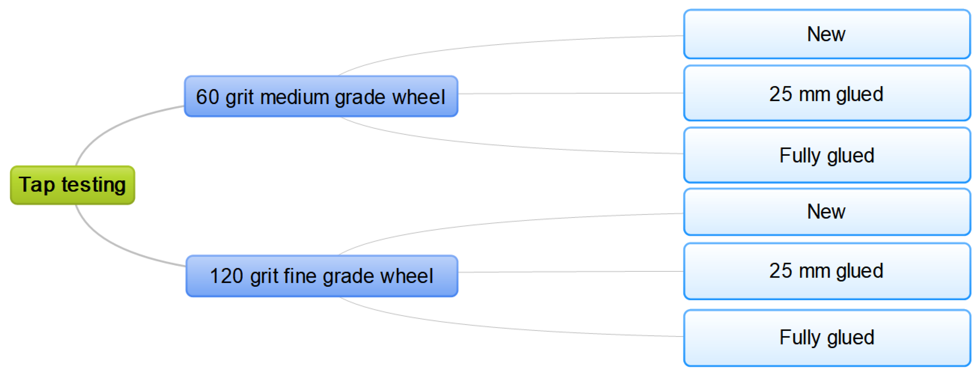This screenshot has height=376, width=980.
Task: Select the 120 grit fine grade wheel node
Action: pyautogui.click(x=321, y=276)
